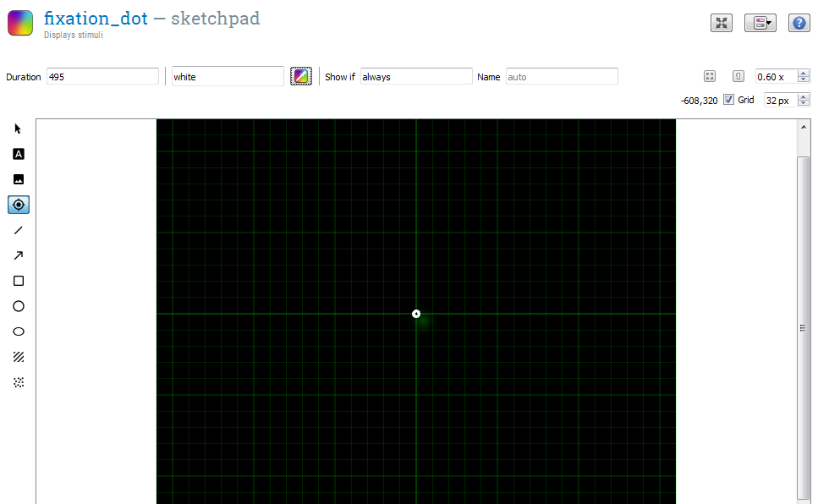Click the color name field 'white'

(x=228, y=77)
